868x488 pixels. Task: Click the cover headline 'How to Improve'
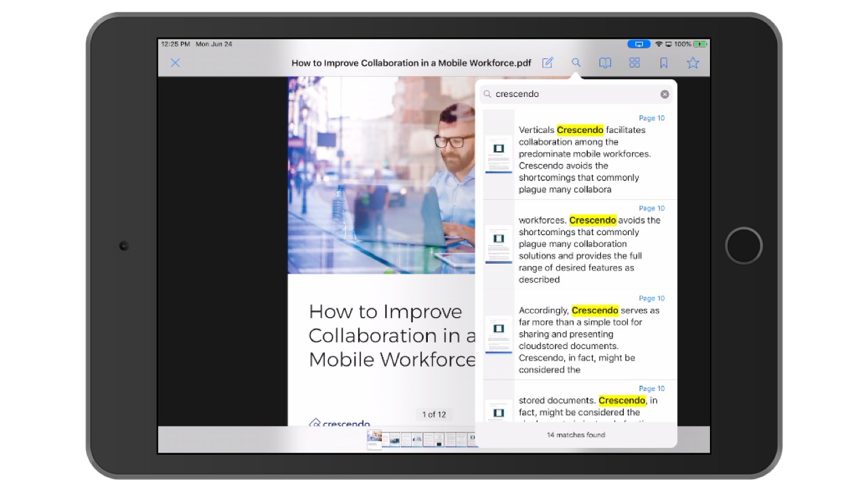pyautogui.click(x=385, y=312)
